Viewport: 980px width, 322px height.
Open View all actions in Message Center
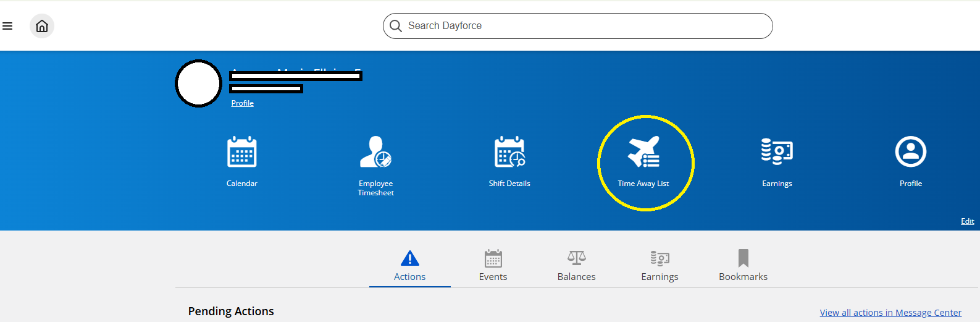tap(890, 313)
